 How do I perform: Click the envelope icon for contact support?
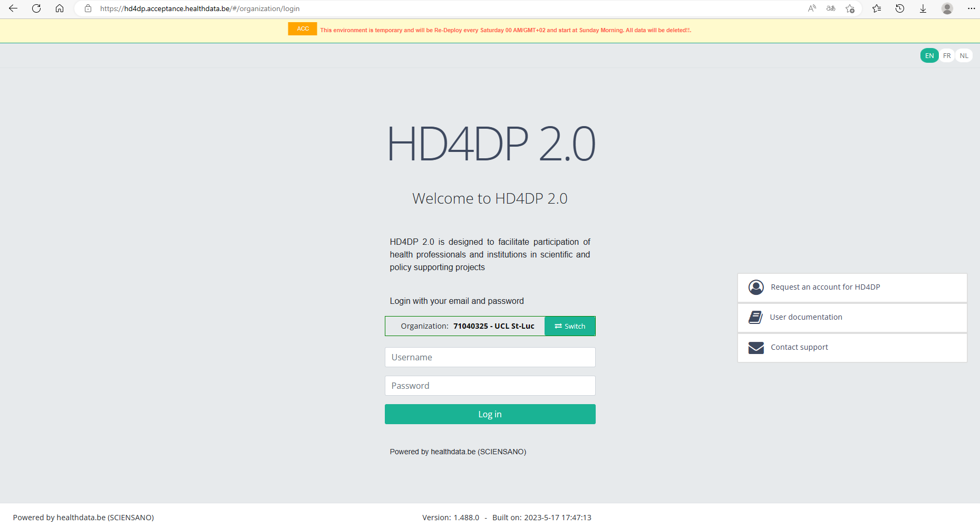(x=756, y=348)
